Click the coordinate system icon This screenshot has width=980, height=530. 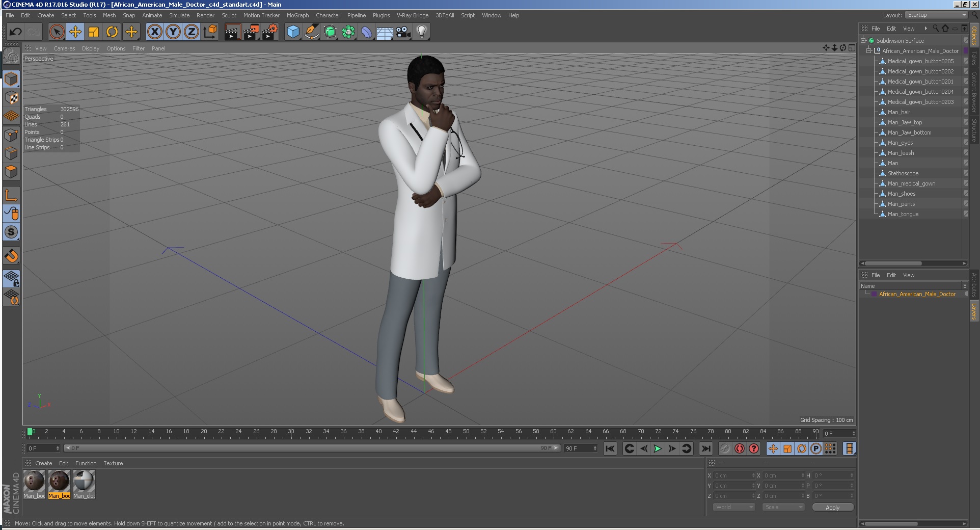pos(210,32)
